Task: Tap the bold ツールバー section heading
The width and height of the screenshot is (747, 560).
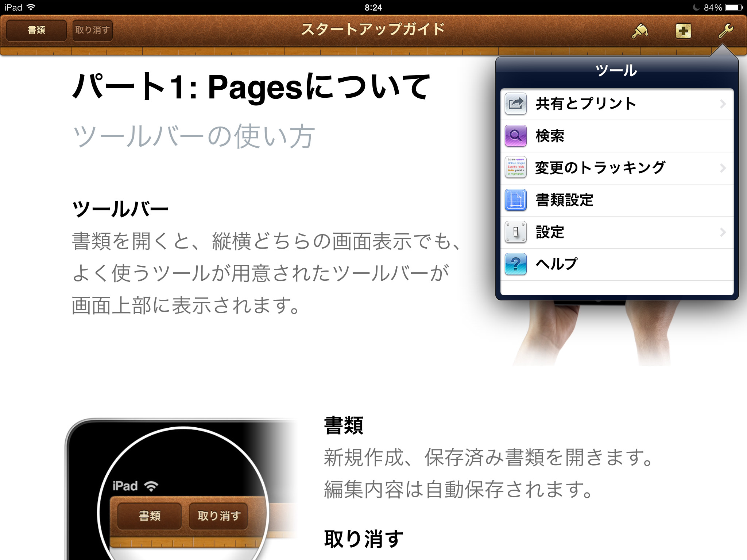Action: [x=120, y=209]
